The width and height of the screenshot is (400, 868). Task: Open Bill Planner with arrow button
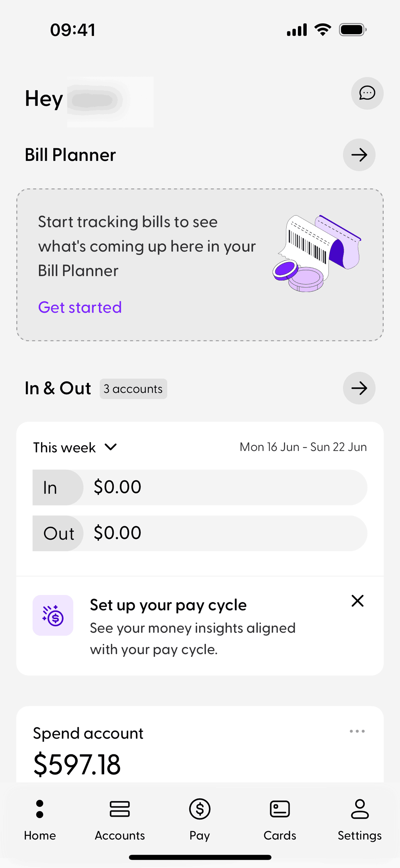pyautogui.click(x=359, y=155)
